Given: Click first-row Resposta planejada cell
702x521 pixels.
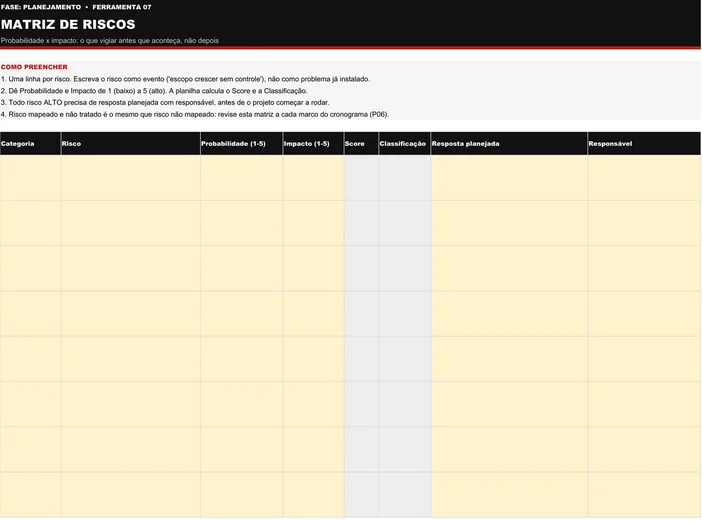Looking at the screenshot, I should [x=509, y=178].
